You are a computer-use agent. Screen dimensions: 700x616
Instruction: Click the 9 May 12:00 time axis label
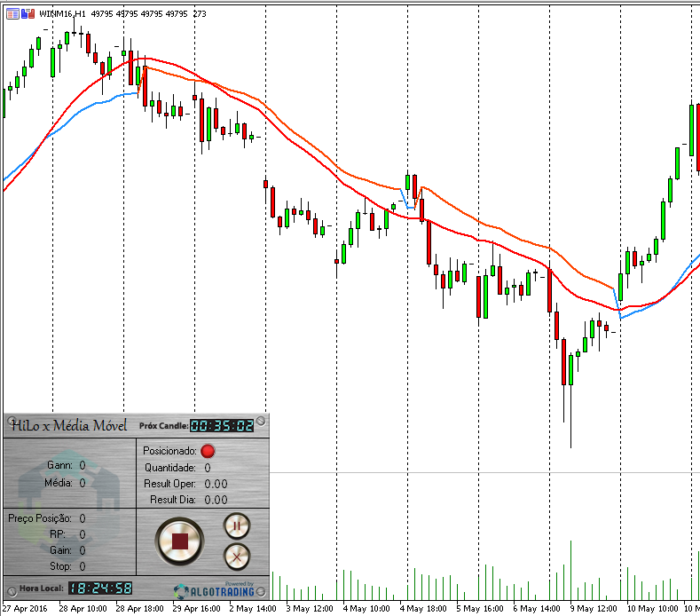click(594, 608)
